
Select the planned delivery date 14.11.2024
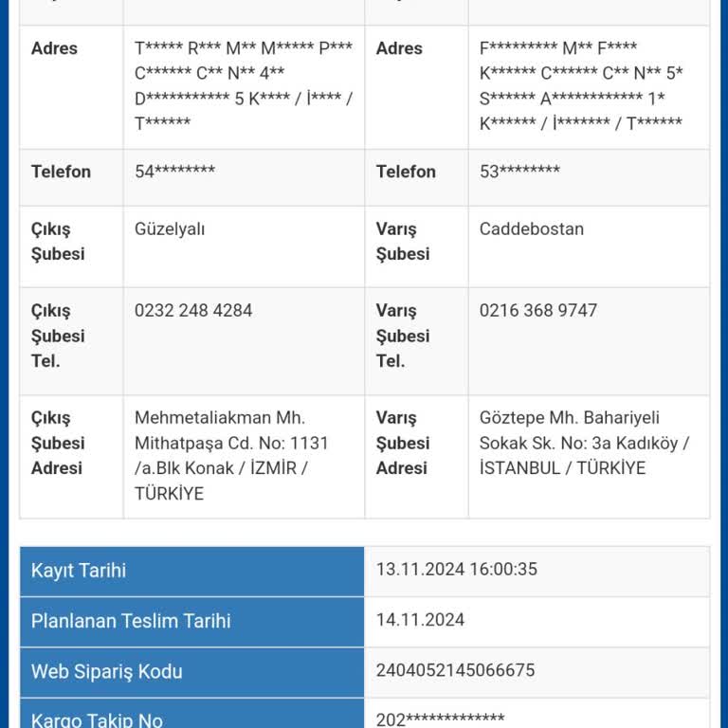point(420,620)
